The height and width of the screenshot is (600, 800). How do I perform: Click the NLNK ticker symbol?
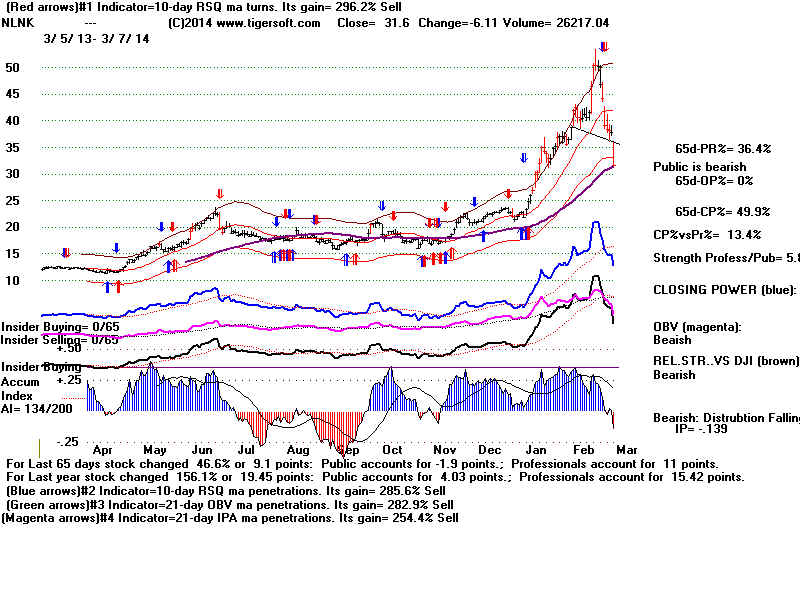(17, 23)
